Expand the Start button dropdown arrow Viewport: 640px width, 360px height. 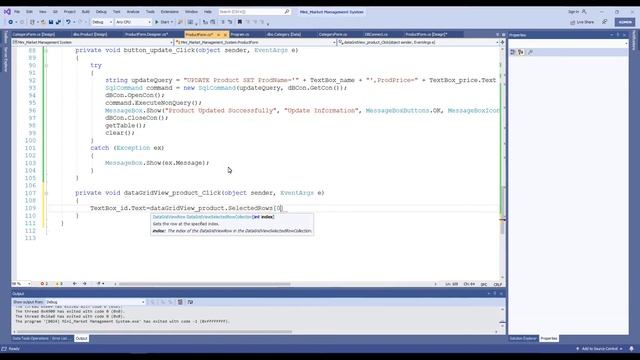172,22
